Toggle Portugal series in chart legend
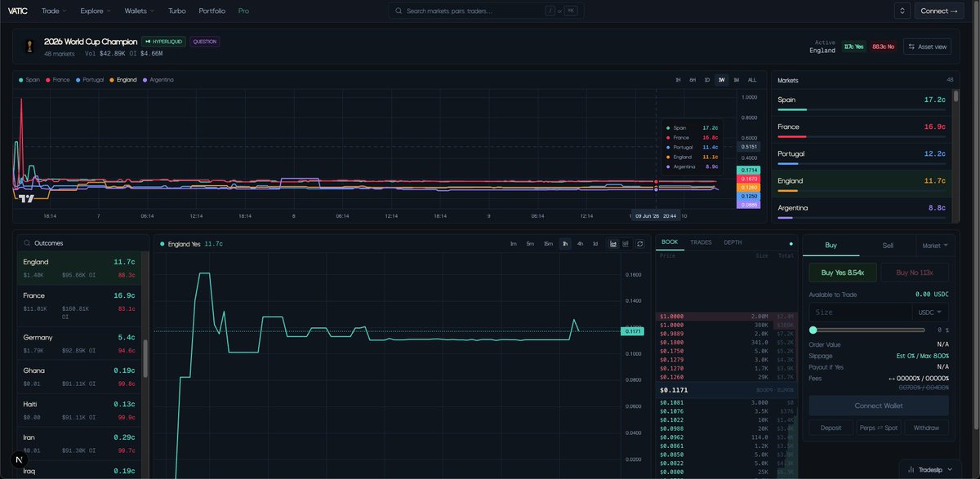Viewport: 980px width, 479px height. click(91, 80)
